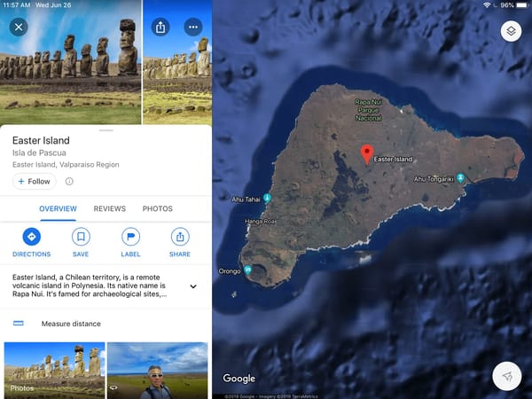This screenshot has width=532, height=399.
Task: Save Easter Island to a list
Action: tap(81, 242)
